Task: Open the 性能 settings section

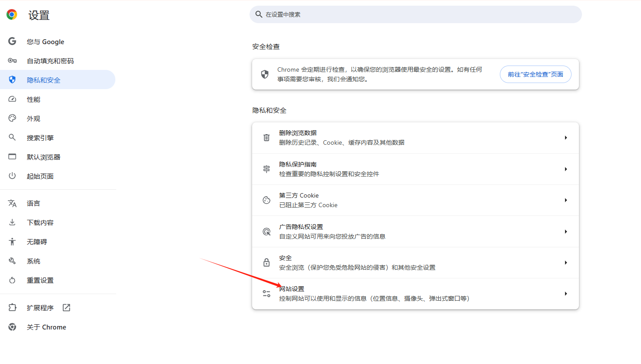Action: pos(58,99)
